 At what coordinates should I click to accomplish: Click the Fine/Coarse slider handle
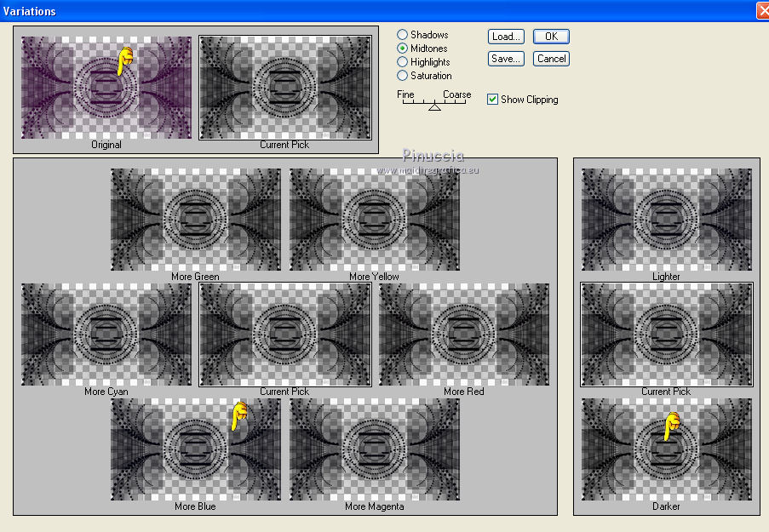point(434,106)
